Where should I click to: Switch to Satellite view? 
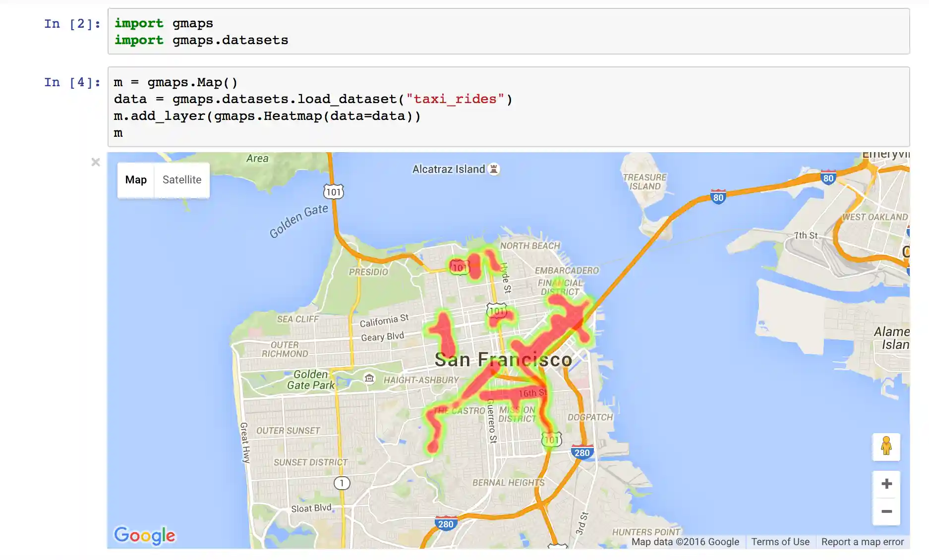click(x=182, y=180)
